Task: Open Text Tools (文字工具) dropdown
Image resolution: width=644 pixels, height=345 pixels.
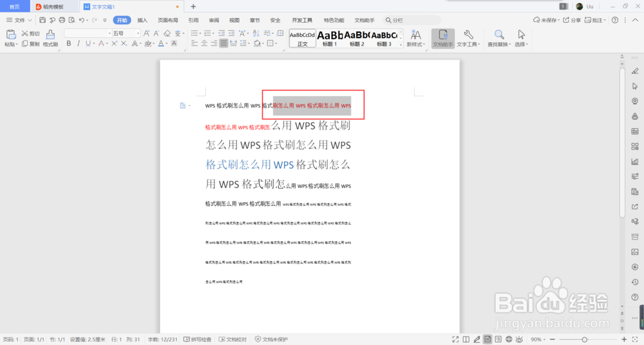Action: tap(468, 38)
